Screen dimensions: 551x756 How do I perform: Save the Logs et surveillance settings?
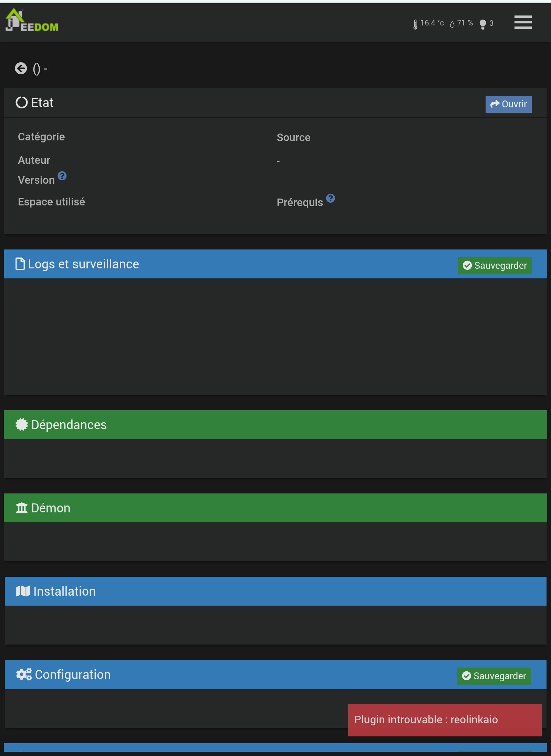pyautogui.click(x=495, y=265)
